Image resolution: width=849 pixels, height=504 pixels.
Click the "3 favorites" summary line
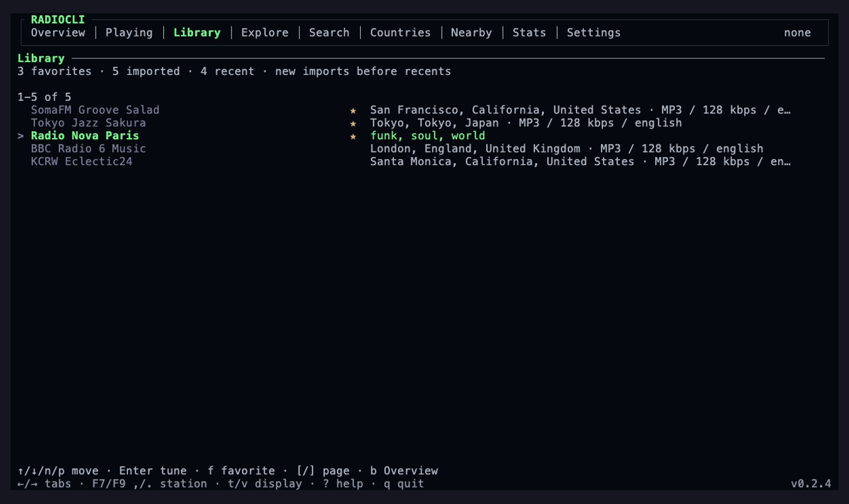coord(234,71)
